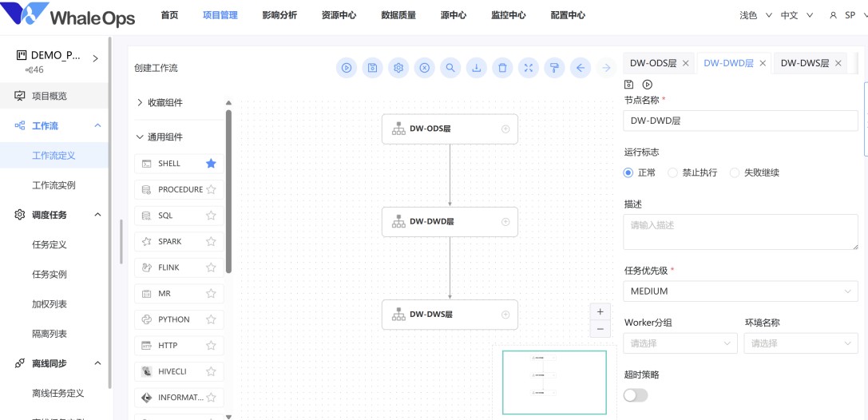Switch to DW-ODS层 tab
868x420 pixels.
pyautogui.click(x=653, y=63)
